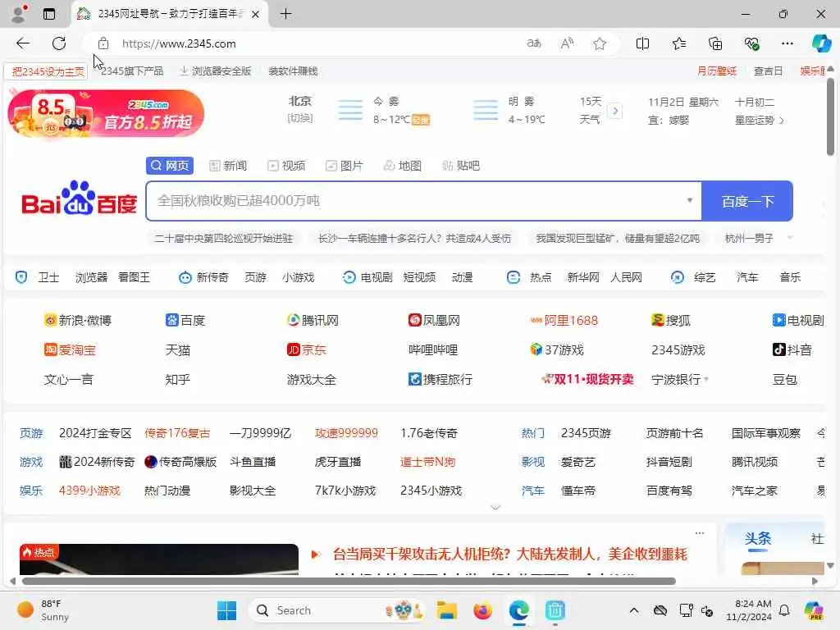The height and width of the screenshot is (630, 840).
Task: Open weather widget in taskbar
Action: point(44,610)
